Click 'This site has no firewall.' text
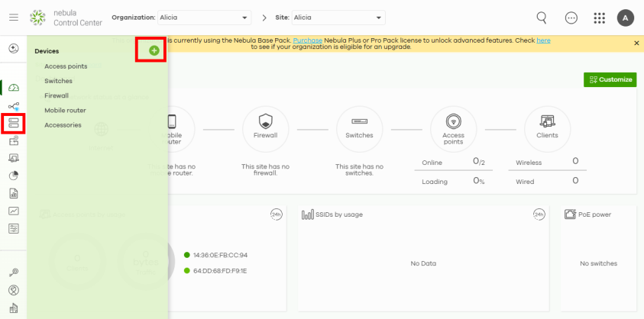 (x=266, y=170)
